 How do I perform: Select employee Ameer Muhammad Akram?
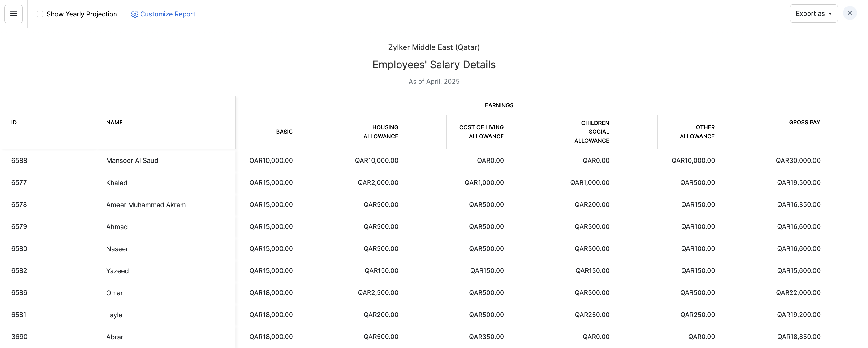point(146,205)
